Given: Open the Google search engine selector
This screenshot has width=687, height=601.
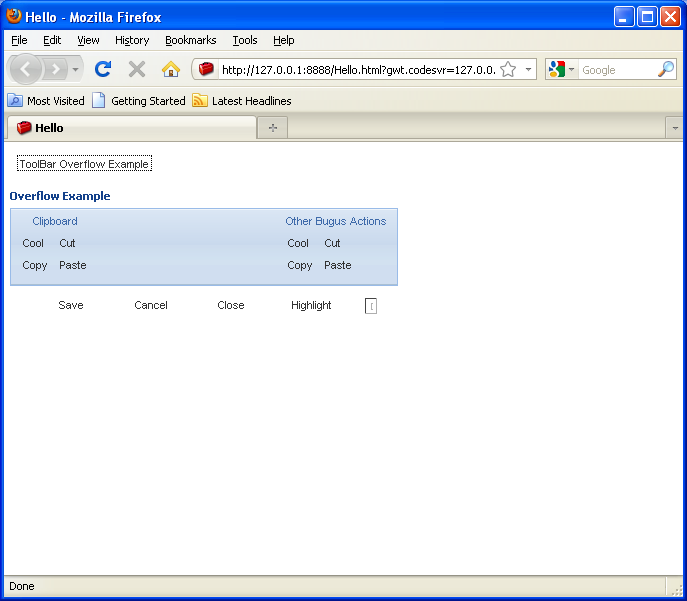Looking at the screenshot, I should pos(562,69).
